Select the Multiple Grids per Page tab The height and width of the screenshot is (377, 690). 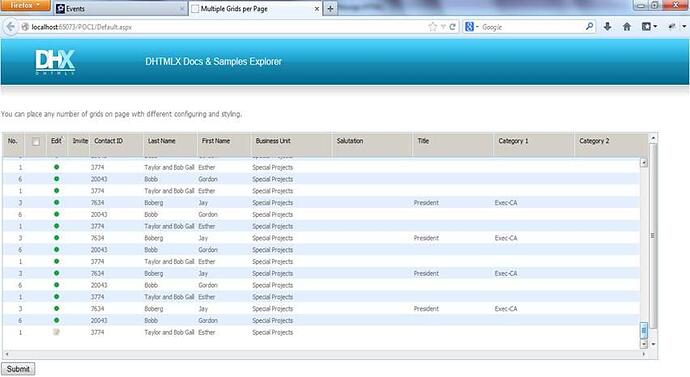click(256, 9)
